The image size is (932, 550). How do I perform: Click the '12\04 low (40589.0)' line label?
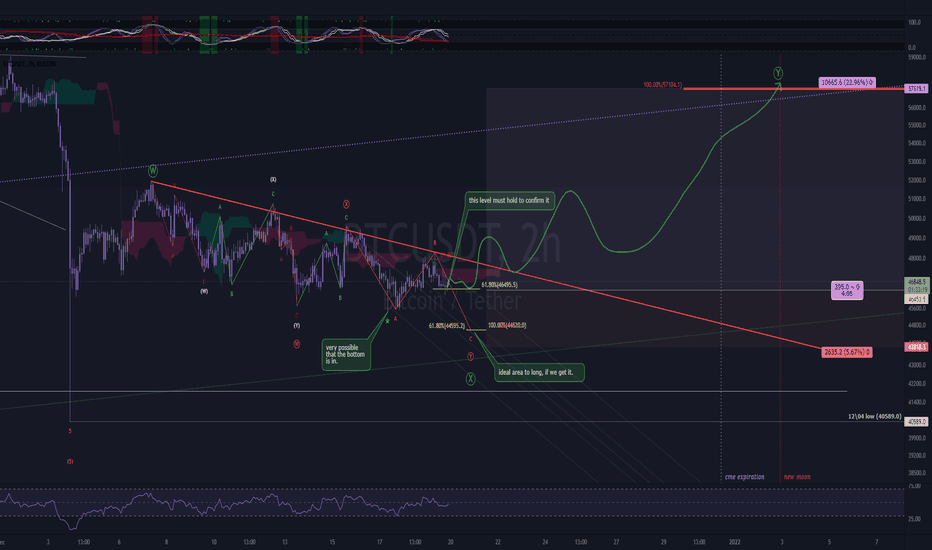tap(874, 416)
